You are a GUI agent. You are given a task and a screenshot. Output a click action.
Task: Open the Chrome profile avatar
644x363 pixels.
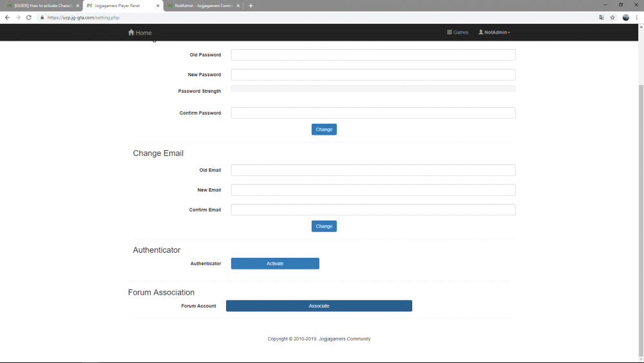point(625,17)
